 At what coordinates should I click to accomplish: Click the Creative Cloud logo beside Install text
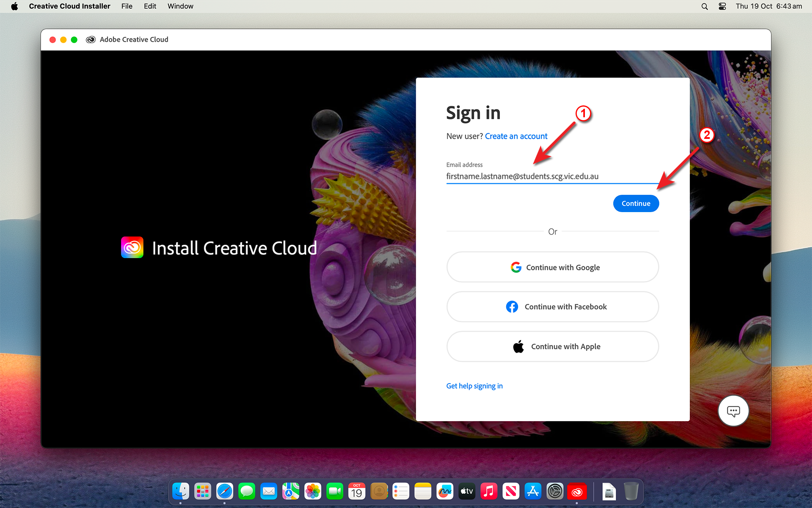point(132,248)
